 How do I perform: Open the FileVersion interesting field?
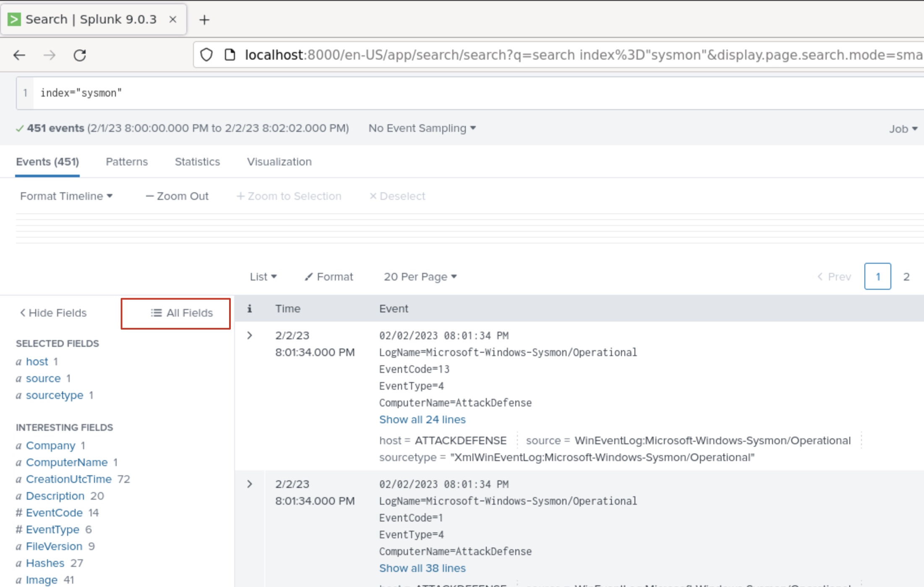pos(54,546)
